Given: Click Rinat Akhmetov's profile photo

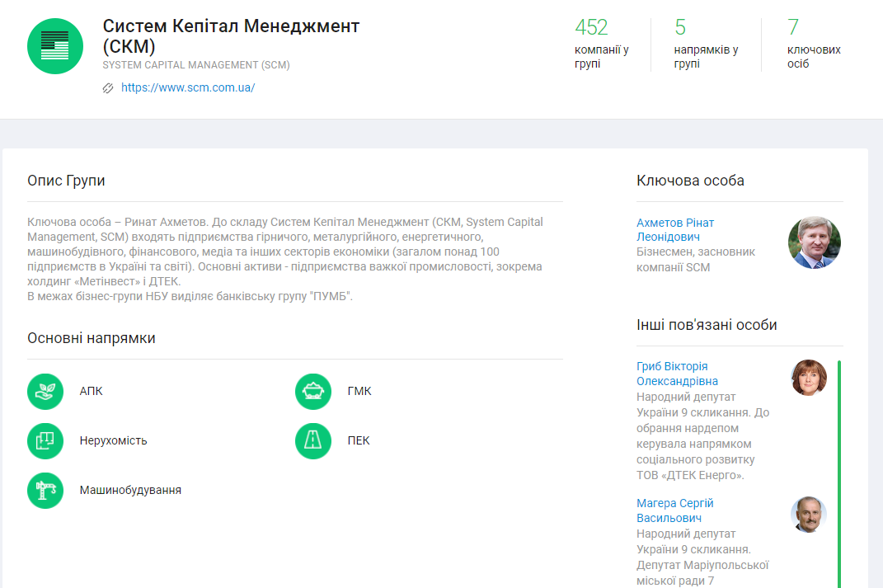Looking at the screenshot, I should (x=815, y=242).
